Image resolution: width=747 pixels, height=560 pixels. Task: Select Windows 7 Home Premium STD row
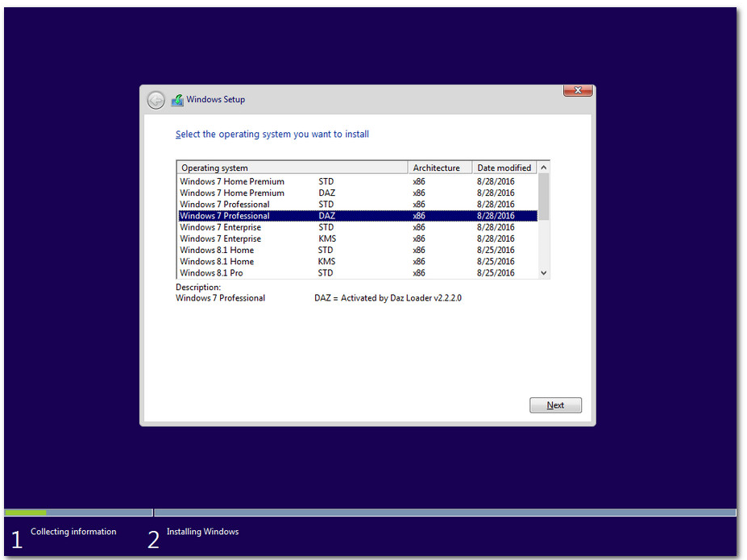click(x=358, y=181)
